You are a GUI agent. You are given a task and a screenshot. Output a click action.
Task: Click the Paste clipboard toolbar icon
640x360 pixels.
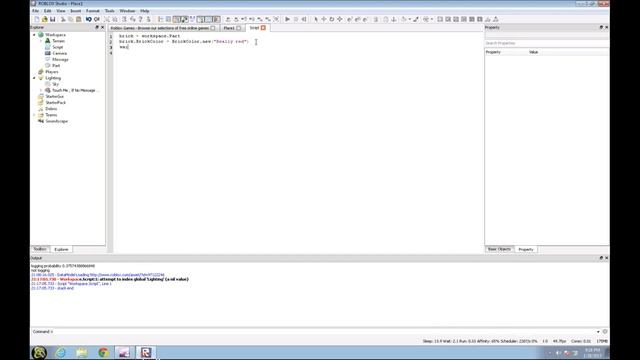[x=78, y=19]
